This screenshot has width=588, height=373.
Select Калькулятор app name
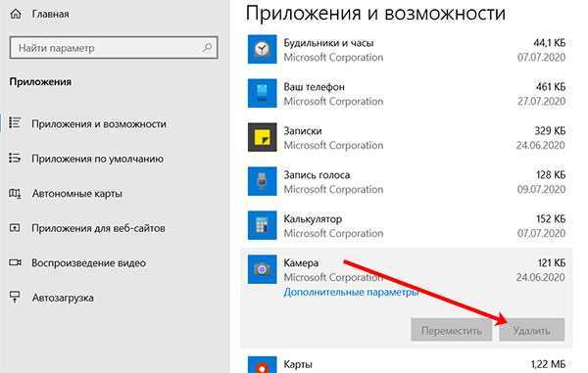(313, 219)
